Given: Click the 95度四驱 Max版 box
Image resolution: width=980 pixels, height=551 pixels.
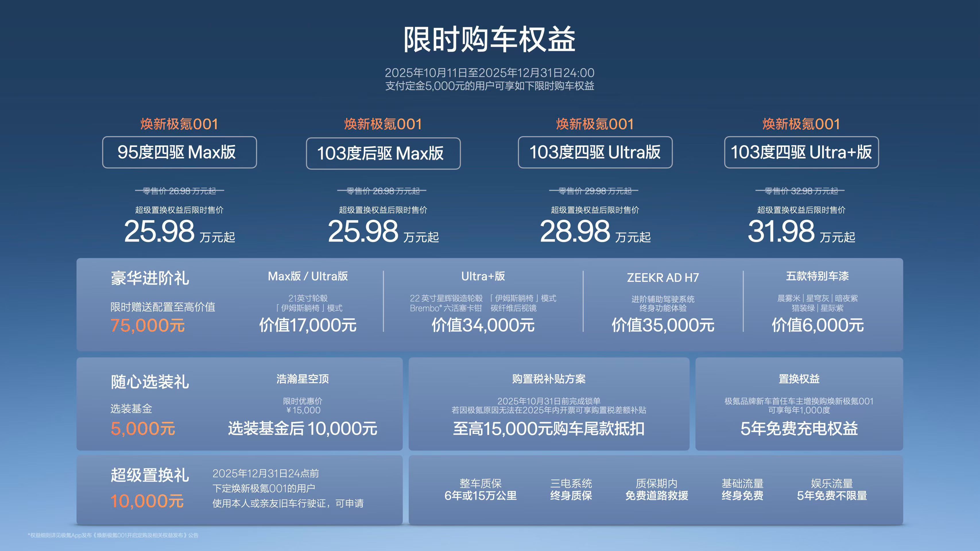Looking at the screenshot, I should 179,152.
